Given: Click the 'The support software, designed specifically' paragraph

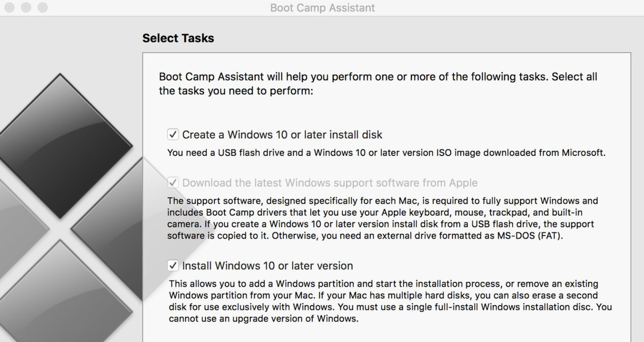Looking at the screenshot, I should (x=383, y=218).
